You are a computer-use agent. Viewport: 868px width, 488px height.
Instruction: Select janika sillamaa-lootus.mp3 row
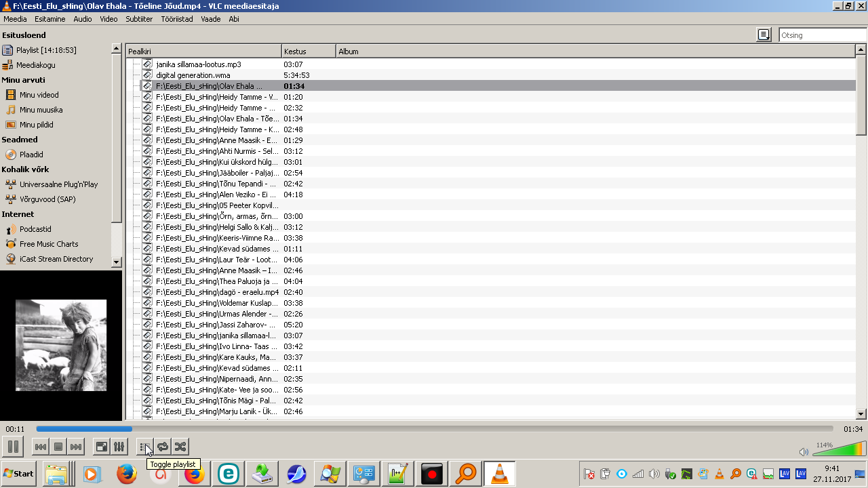pos(498,64)
